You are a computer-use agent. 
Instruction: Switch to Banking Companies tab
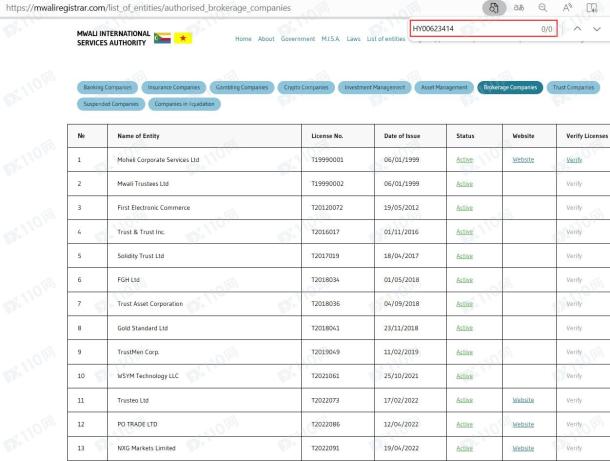click(107, 88)
